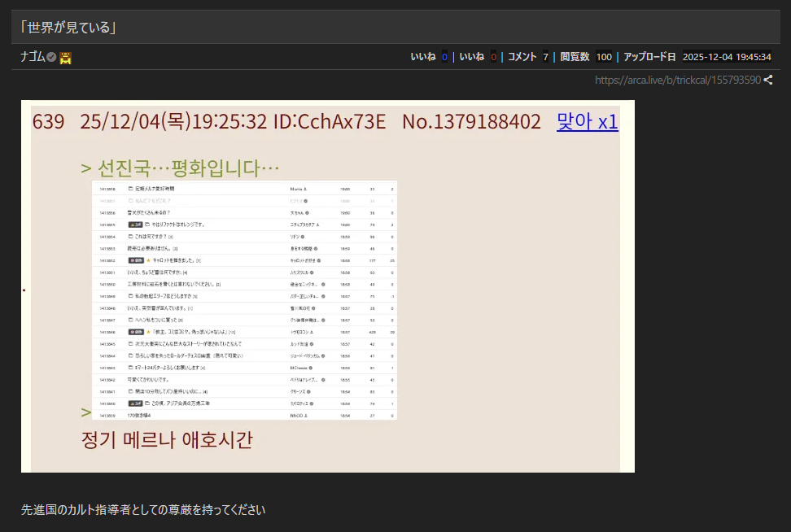
Task: Select the post title 「世界が見ている」
Action: (x=69, y=27)
